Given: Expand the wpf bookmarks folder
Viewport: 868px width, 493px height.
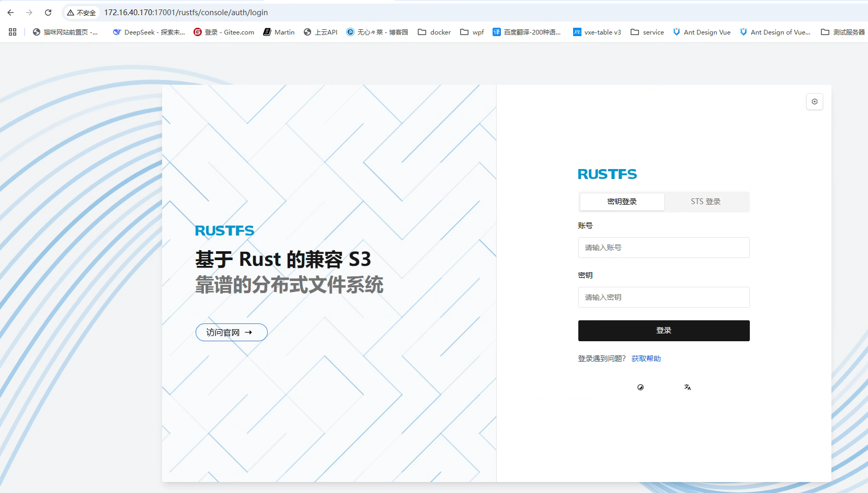Looking at the screenshot, I should (472, 32).
